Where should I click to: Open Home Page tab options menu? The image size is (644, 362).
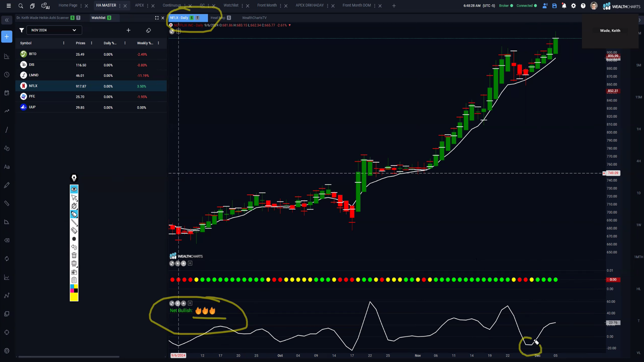tap(81, 6)
